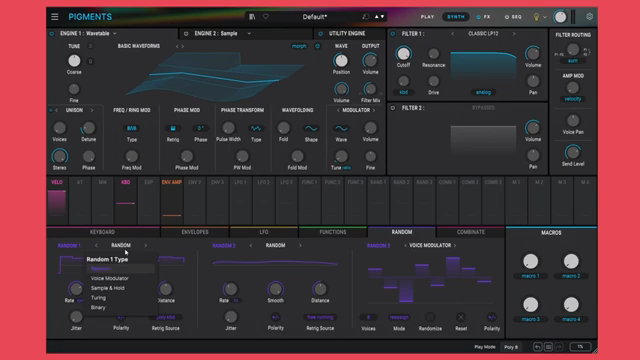Screen dimensions: 640x360
Task: Click previous filter type arrow before CLASSIC LP12
Action: pos(452,34)
